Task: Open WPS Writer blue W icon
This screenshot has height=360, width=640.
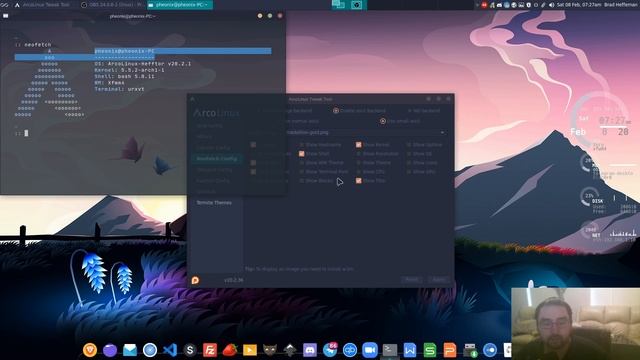Action: [410, 350]
